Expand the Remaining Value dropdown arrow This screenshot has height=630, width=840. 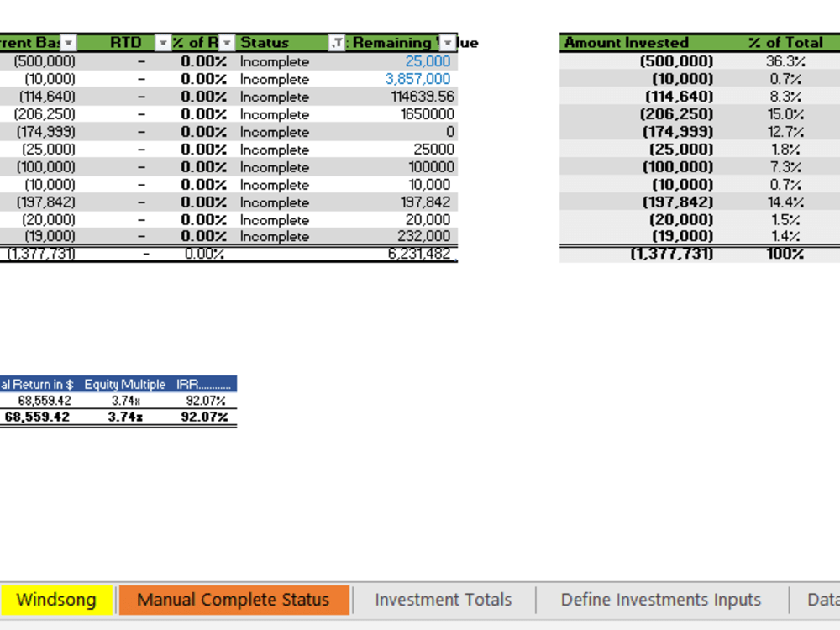(x=447, y=42)
